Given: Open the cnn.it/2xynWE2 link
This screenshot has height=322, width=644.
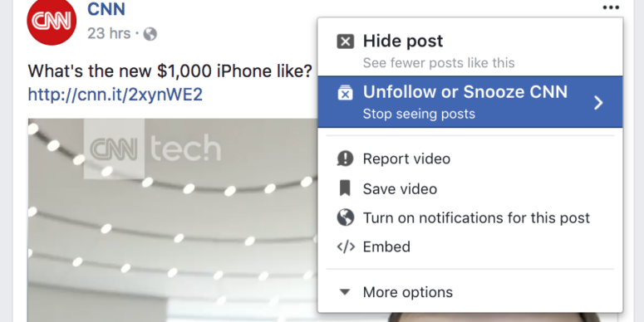Looking at the screenshot, I should 116,95.
